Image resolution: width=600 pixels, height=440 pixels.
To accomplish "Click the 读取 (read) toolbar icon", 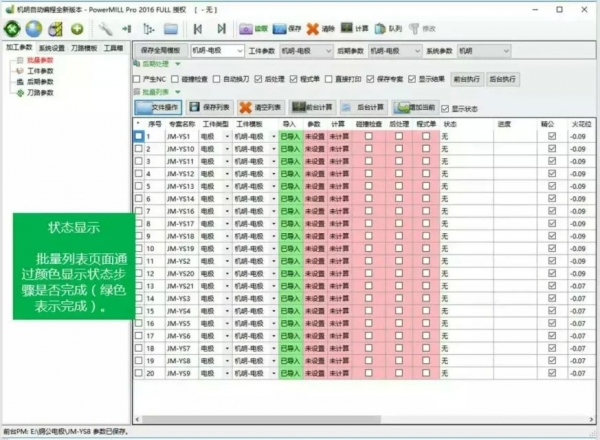I will pos(253,29).
